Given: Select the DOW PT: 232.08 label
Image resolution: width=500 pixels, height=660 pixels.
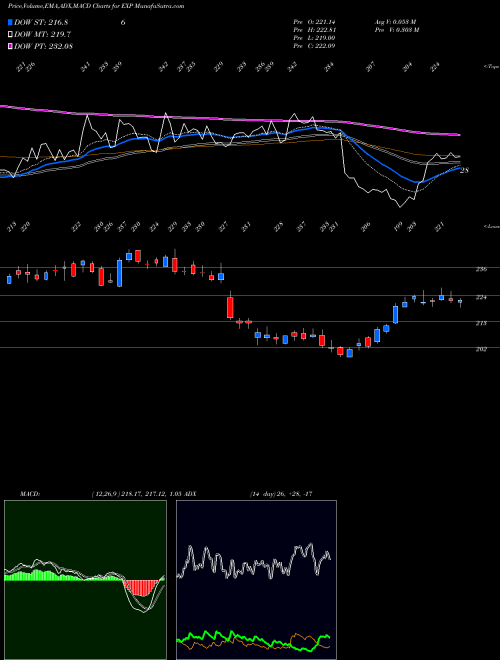Looking at the screenshot, I should (x=43, y=46).
